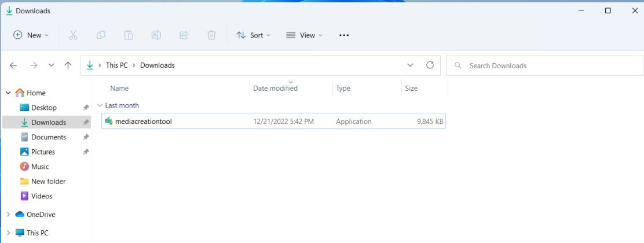644x243 pixels.
Task: Refresh the Downloads folder view
Action: tap(430, 65)
